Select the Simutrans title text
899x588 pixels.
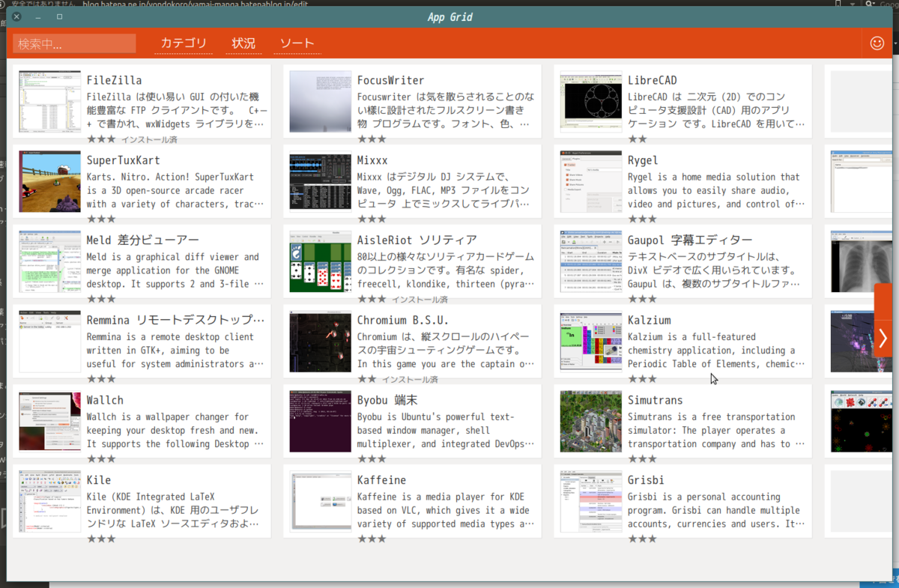pos(656,400)
